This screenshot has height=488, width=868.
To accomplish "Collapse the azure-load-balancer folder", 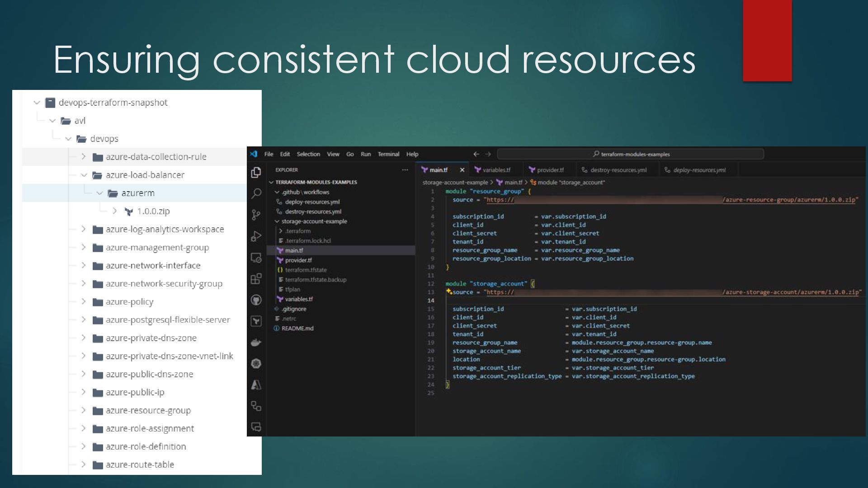I will [x=84, y=175].
